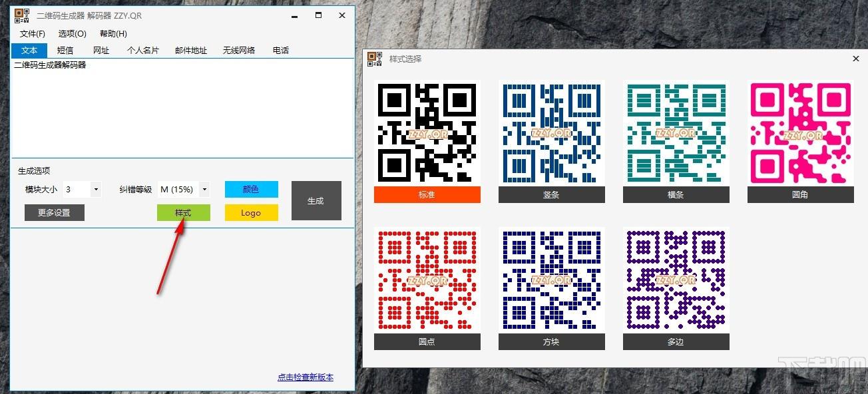The height and width of the screenshot is (394, 868).
Task: Minimize the main QR generator window
Action: pyautogui.click(x=294, y=15)
